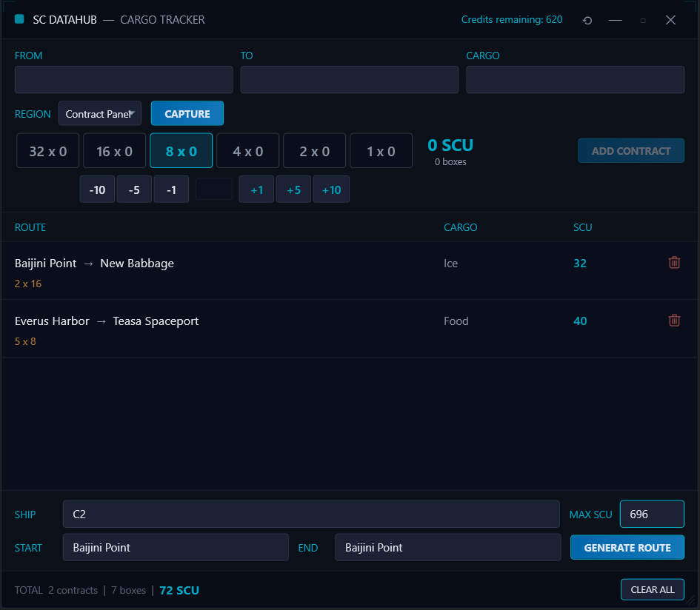This screenshot has width=700, height=610.
Task: Edit the Start field Baijini Point
Action: click(176, 547)
